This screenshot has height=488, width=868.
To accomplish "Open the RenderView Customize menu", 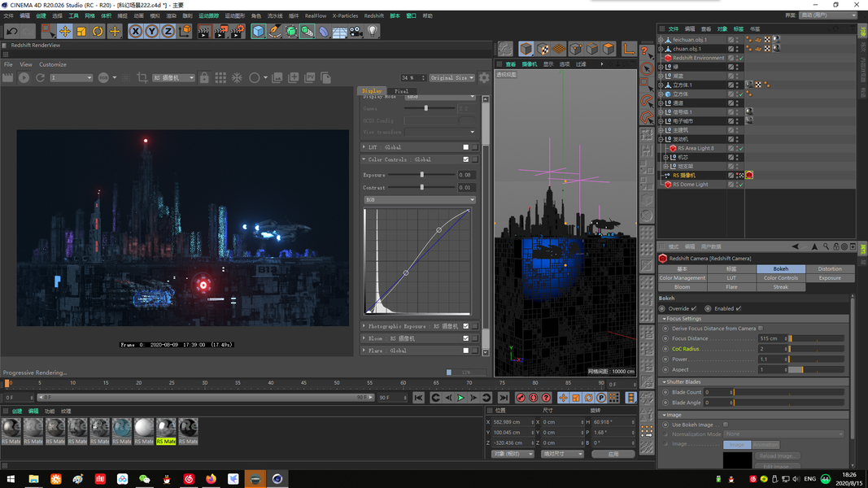I will coord(53,65).
